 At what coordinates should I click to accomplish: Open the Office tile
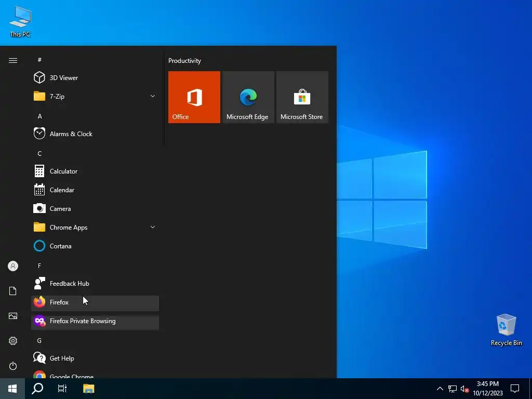[194, 97]
